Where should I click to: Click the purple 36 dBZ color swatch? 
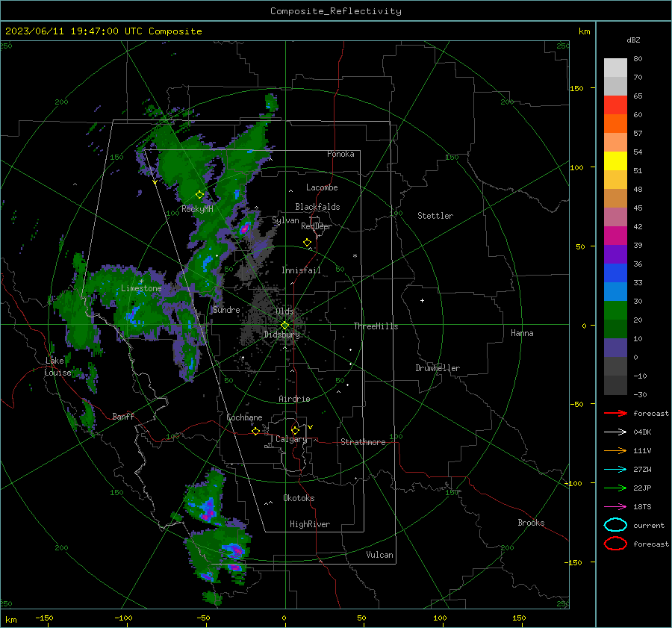pyautogui.click(x=615, y=255)
